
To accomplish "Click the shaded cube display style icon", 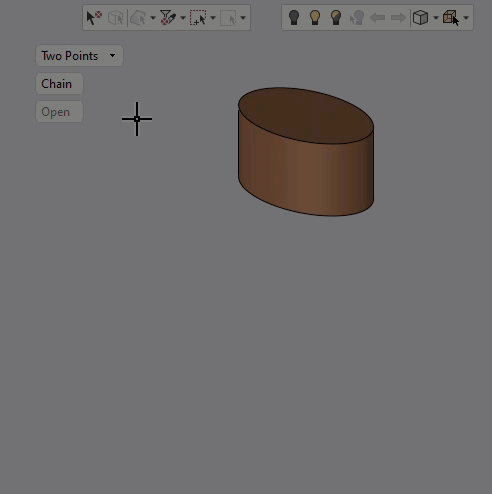I will pyautogui.click(x=420, y=18).
